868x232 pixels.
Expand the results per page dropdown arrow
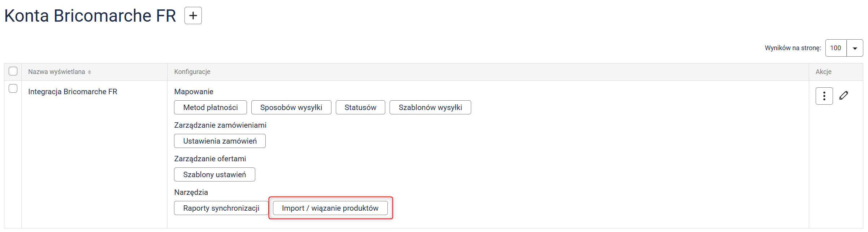[855, 48]
